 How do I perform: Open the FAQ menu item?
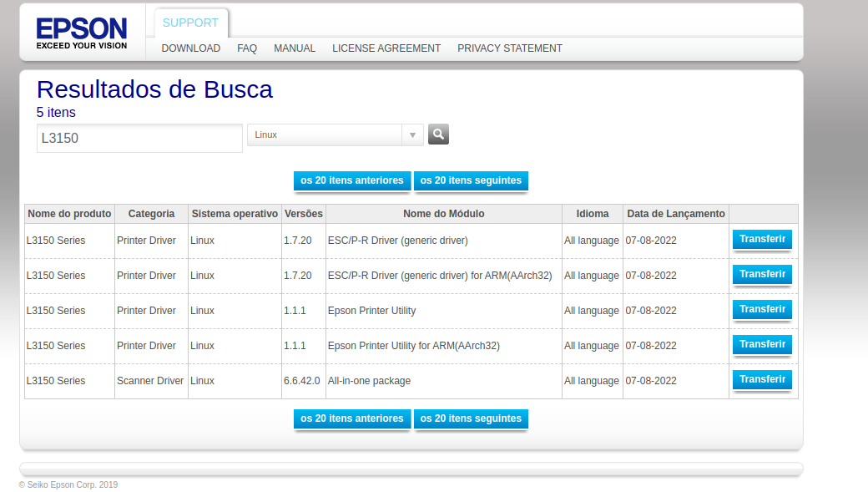pos(247,48)
